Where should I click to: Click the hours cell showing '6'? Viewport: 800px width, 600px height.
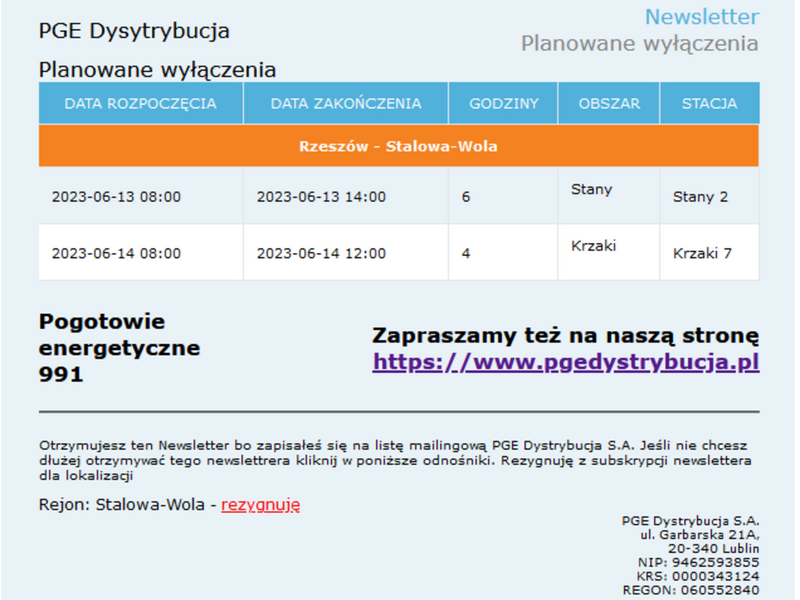pos(504,196)
